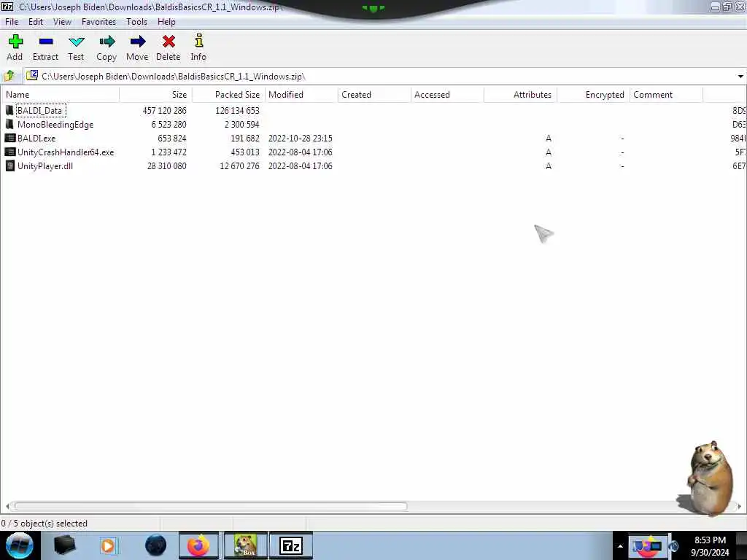Sort by the Attributes column header
The width and height of the screenshot is (747, 560).
tap(520, 95)
